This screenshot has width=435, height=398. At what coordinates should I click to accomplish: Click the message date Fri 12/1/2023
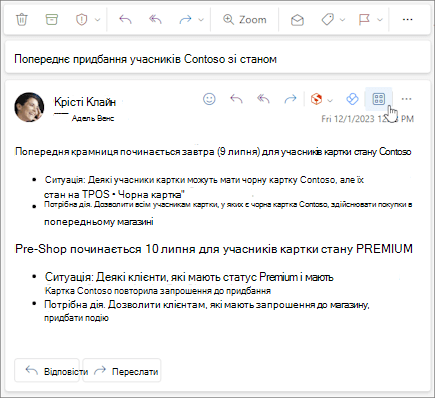tap(367, 119)
